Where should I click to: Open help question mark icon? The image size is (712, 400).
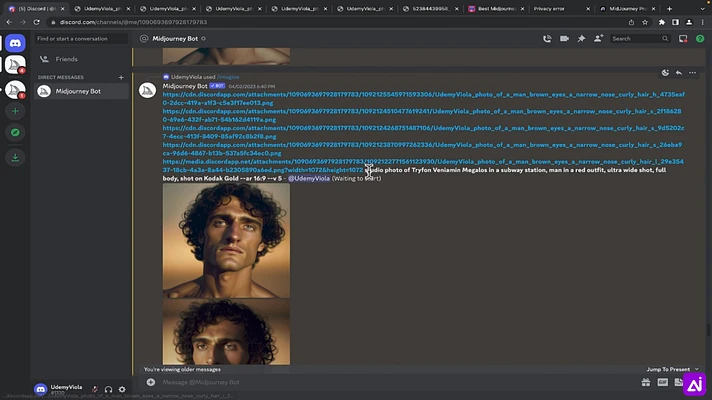(x=700, y=39)
